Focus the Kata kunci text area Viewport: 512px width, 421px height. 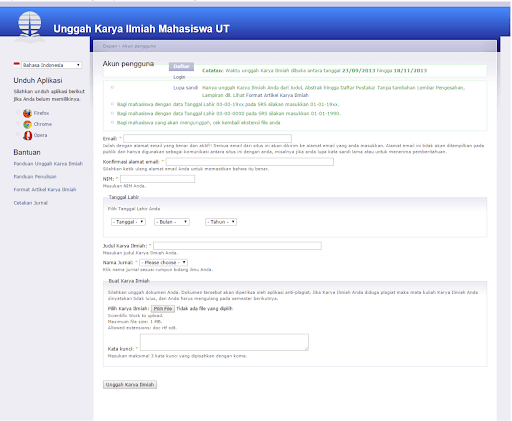[224, 342]
